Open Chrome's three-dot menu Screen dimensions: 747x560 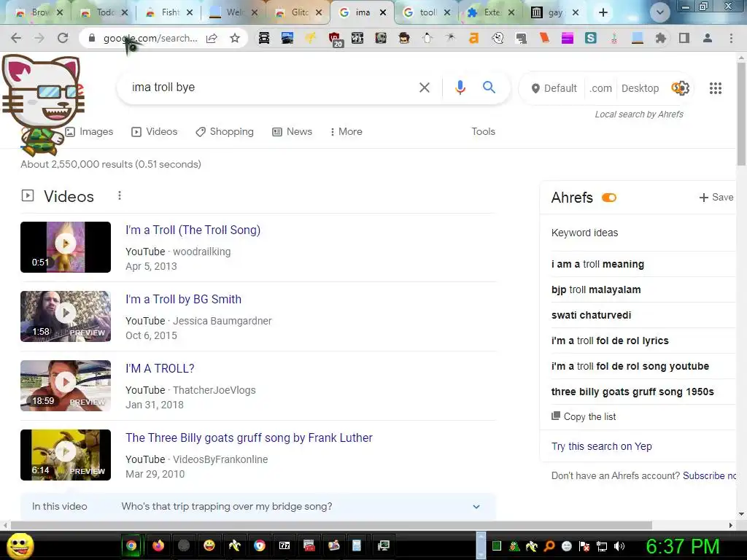coord(731,38)
